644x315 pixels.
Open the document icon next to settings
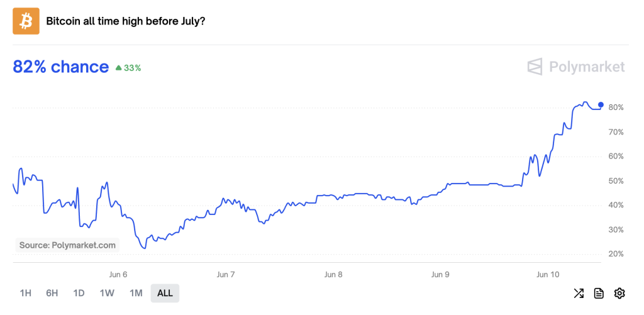599,293
